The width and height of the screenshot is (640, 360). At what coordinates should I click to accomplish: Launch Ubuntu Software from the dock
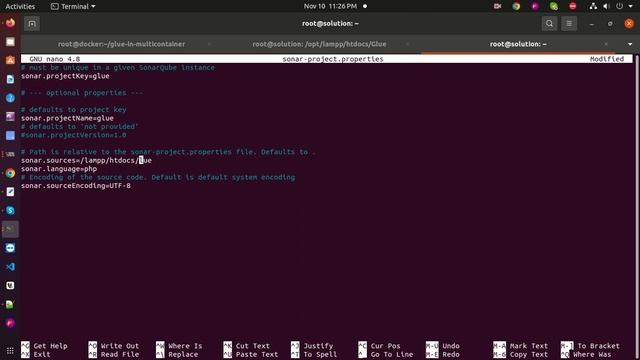click(10, 60)
